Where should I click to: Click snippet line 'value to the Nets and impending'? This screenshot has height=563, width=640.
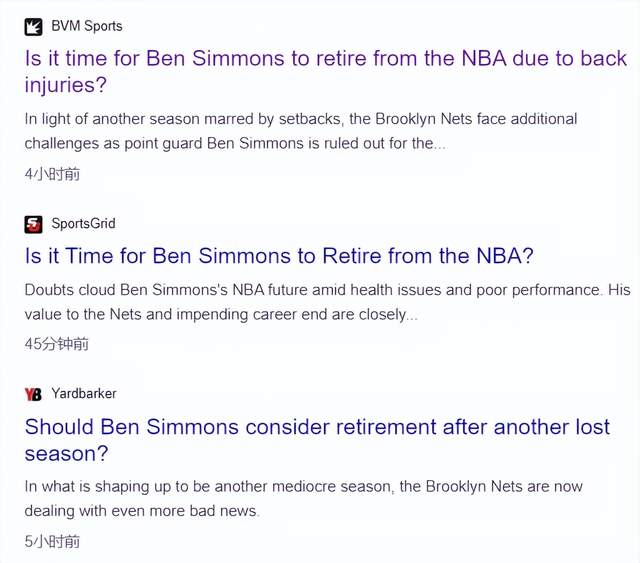221,314
